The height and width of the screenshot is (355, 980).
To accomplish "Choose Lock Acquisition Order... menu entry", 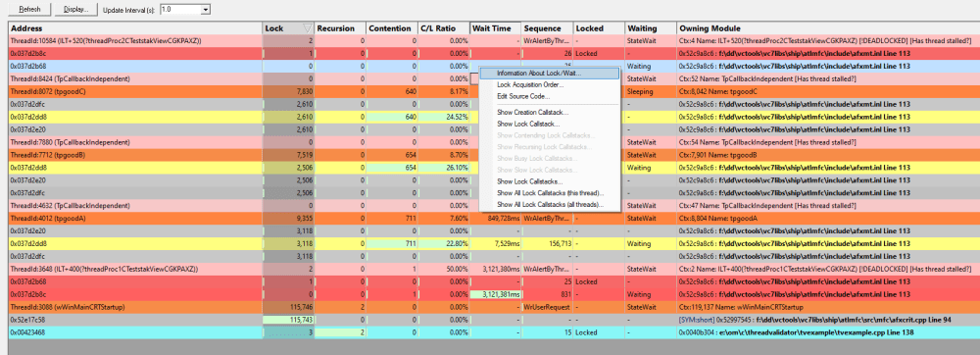I will pyautogui.click(x=550, y=84).
